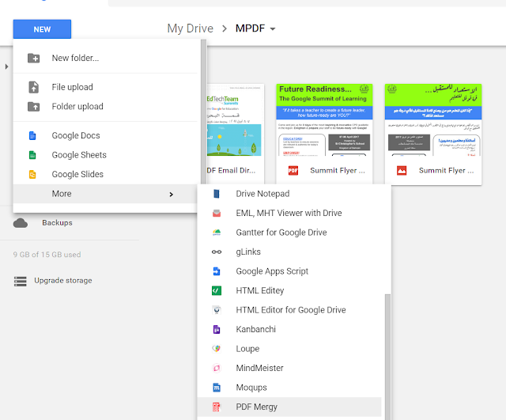Click the gLinks chain icon
The image size is (506, 420).
pos(217,252)
